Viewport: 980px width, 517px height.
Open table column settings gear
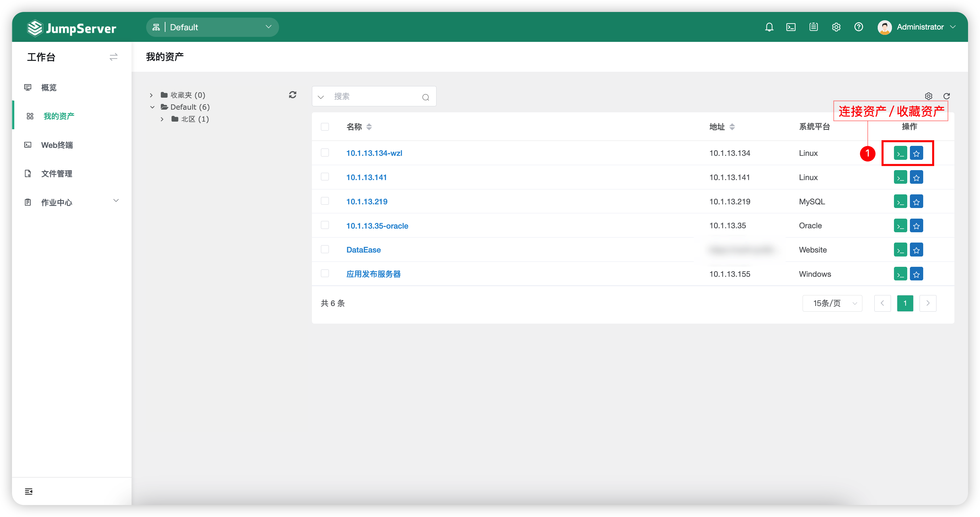pos(928,96)
